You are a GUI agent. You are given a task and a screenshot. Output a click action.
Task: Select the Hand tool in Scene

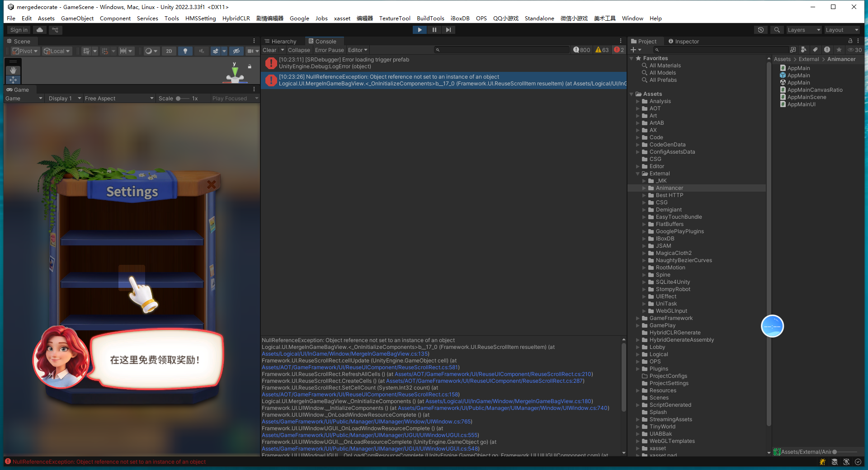pos(13,70)
